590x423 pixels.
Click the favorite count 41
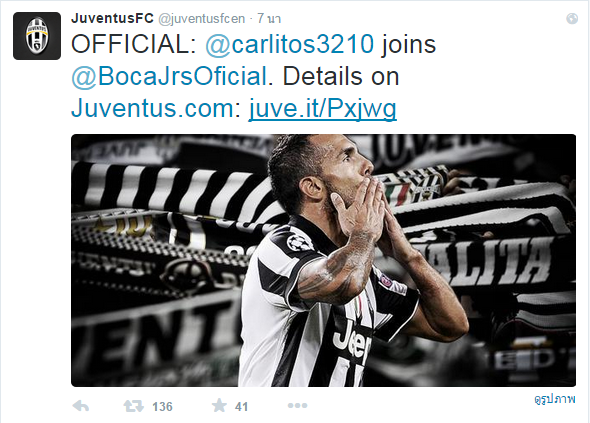241,407
